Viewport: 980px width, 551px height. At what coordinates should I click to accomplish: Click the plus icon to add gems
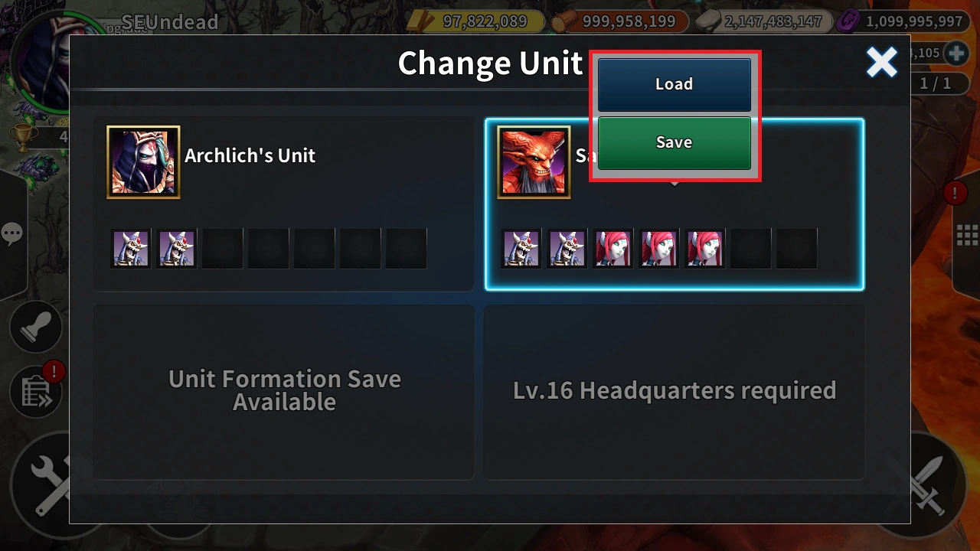(x=956, y=54)
